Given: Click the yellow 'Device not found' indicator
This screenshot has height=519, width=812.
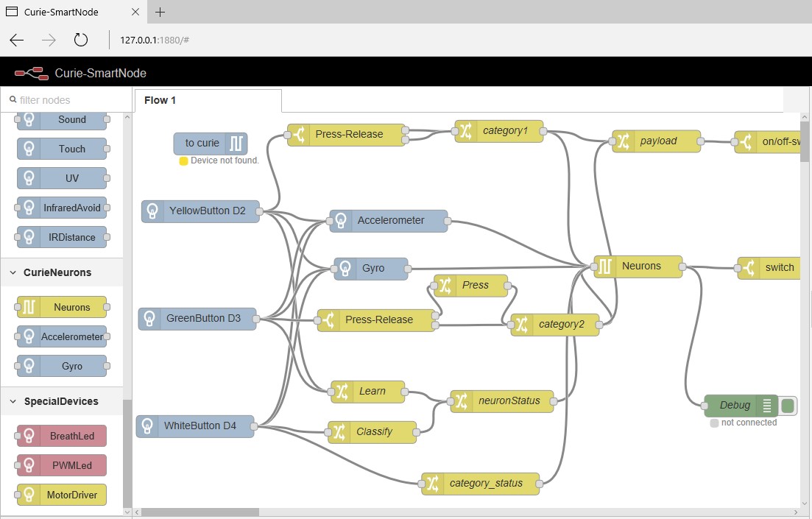Looking at the screenshot, I should (183, 162).
